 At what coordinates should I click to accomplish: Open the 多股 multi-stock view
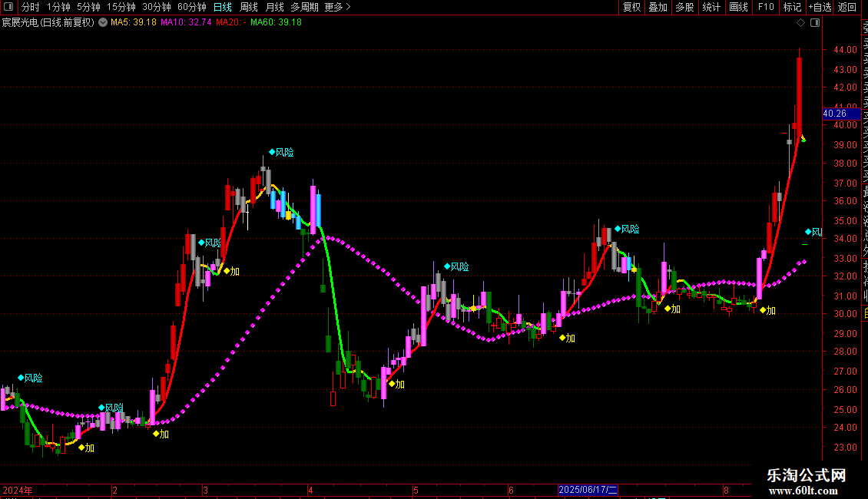tap(684, 7)
